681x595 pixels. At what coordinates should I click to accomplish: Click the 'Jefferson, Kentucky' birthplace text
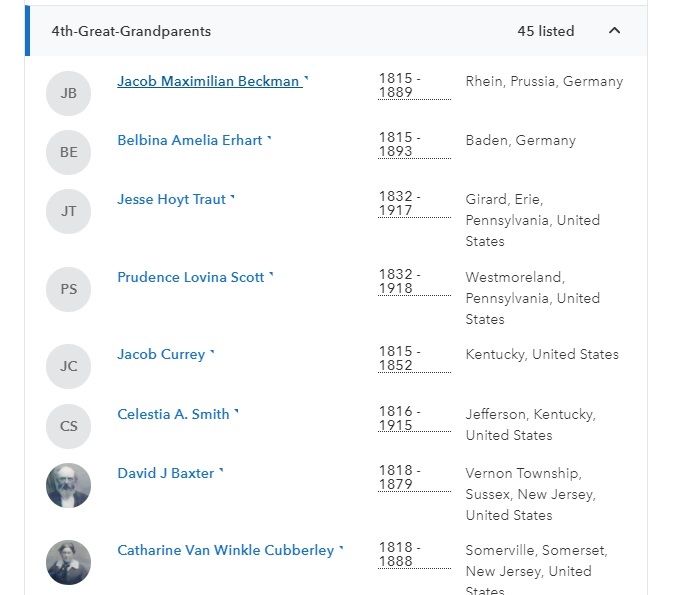tap(531, 425)
